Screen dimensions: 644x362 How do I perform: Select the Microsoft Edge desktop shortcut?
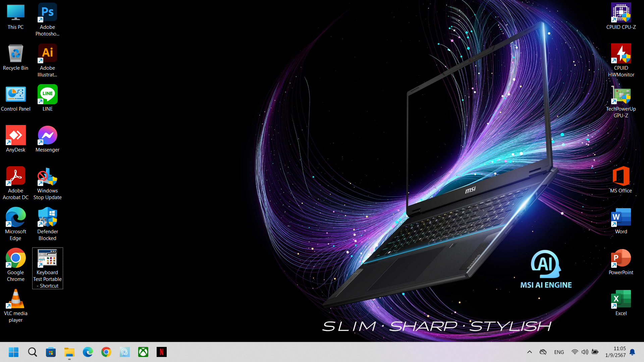click(15, 224)
